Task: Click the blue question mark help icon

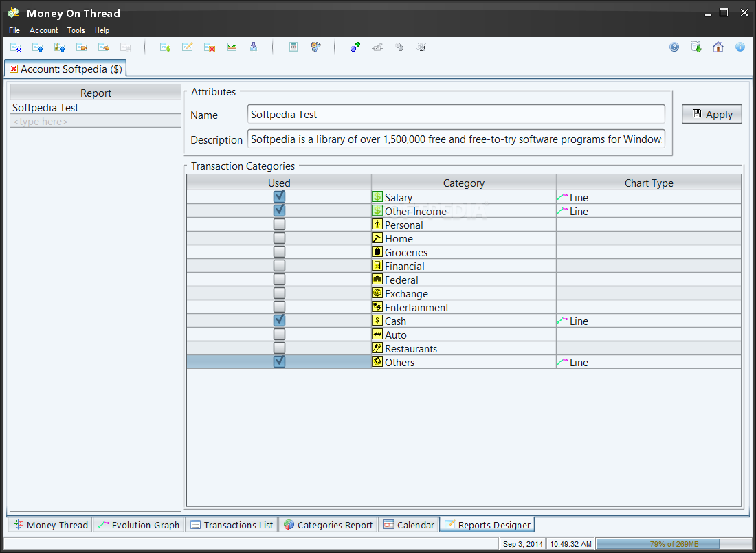Action: pyautogui.click(x=674, y=47)
